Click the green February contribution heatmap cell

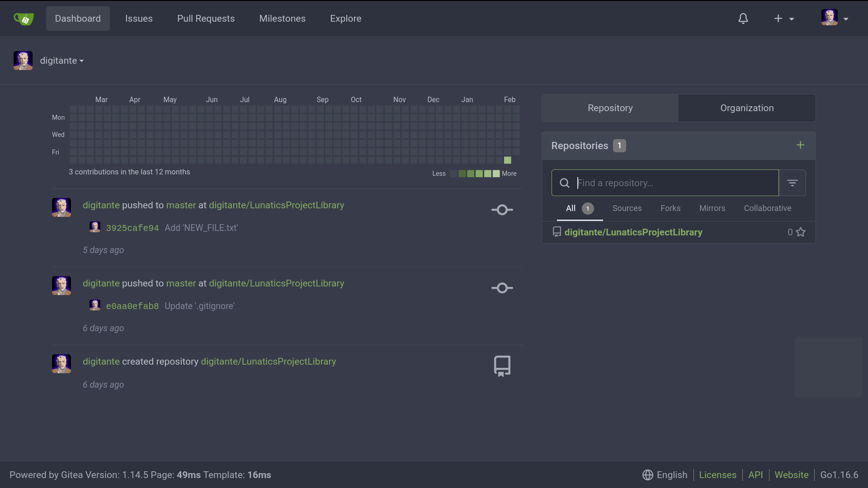point(507,160)
